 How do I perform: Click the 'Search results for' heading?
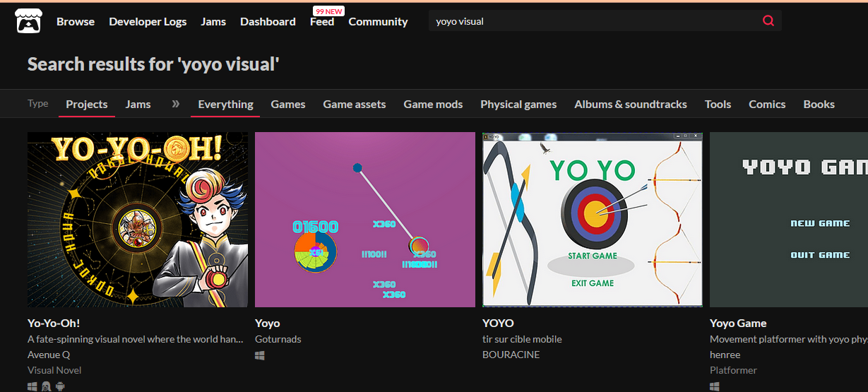pos(153,64)
